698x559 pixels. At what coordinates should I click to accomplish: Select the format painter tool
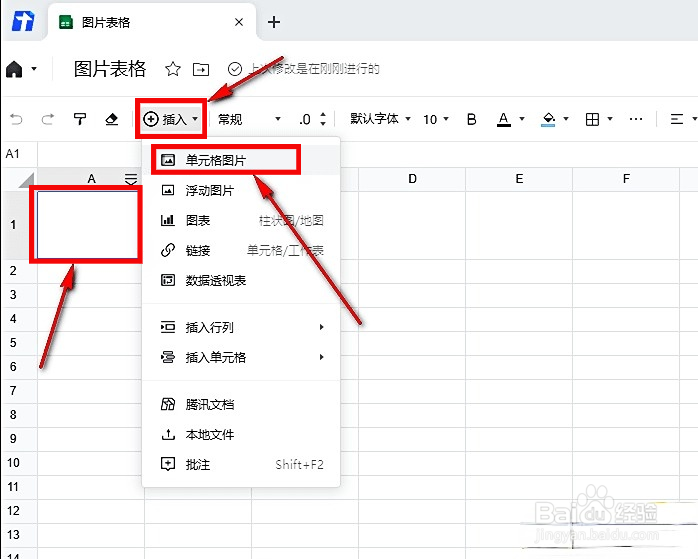click(80, 119)
